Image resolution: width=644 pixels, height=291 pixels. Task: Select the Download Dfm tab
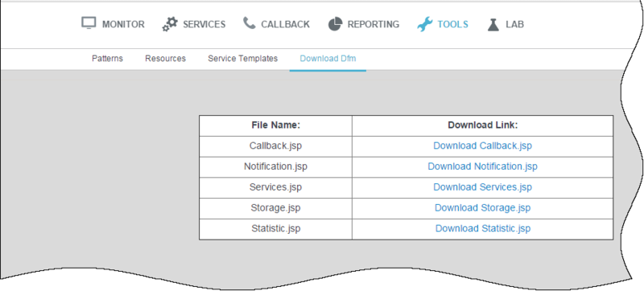328,59
